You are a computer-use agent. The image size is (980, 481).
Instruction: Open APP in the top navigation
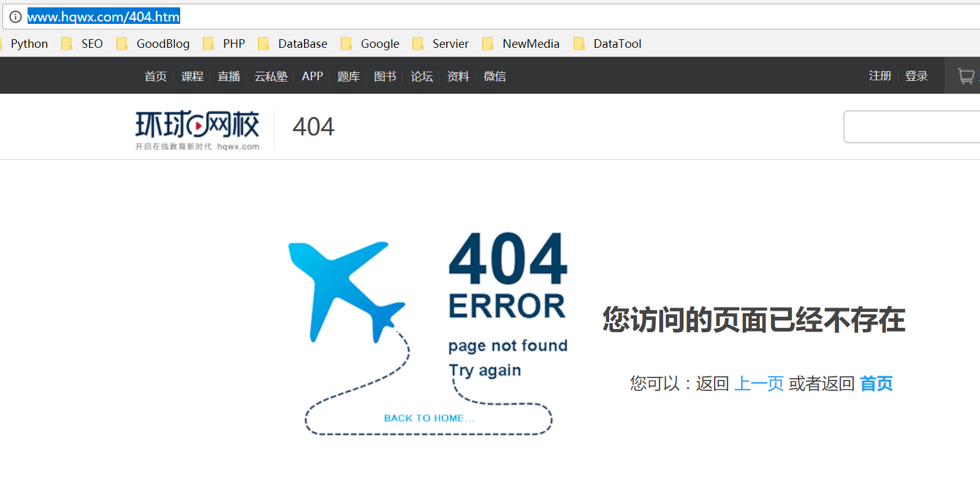(x=313, y=76)
